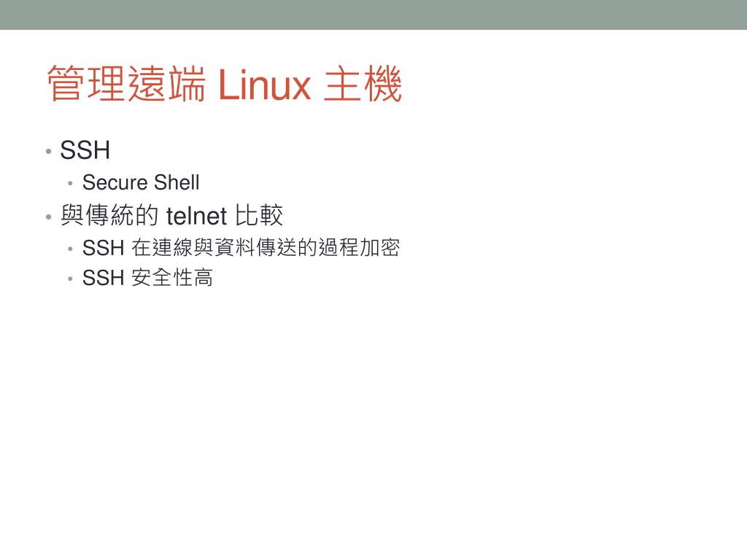The height and width of the screenshot is (560, 747).
Task: Select the Secure Shell sub-bullet text
Action: tap(141, 182)
